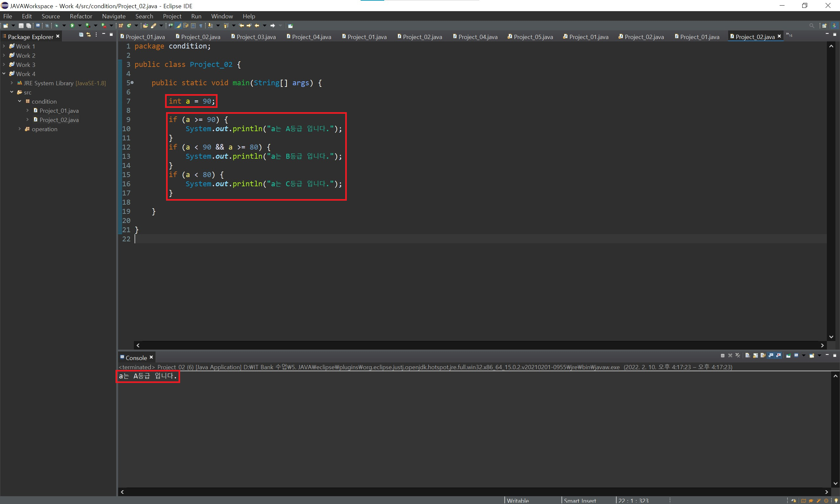Viewport: 840px width, 504px height.
Task: Click Collapse All in Package Explorer
Action: [81, 35]
